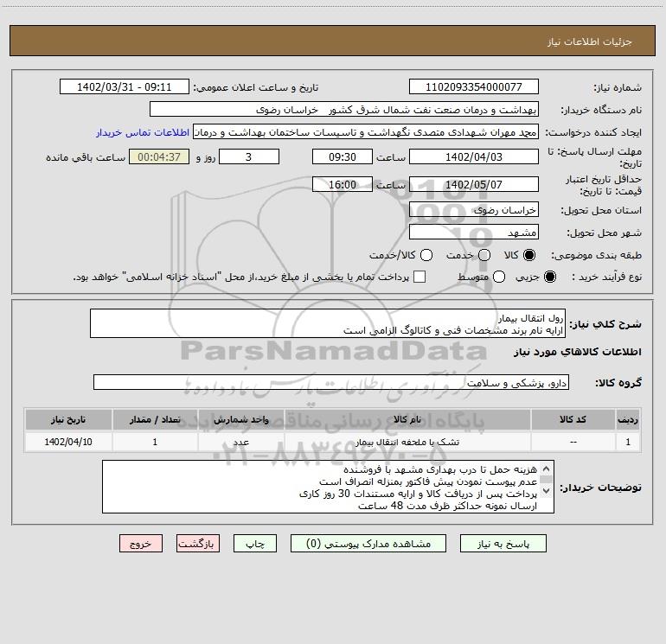Click the buyer notes text area

click(328, 487)
